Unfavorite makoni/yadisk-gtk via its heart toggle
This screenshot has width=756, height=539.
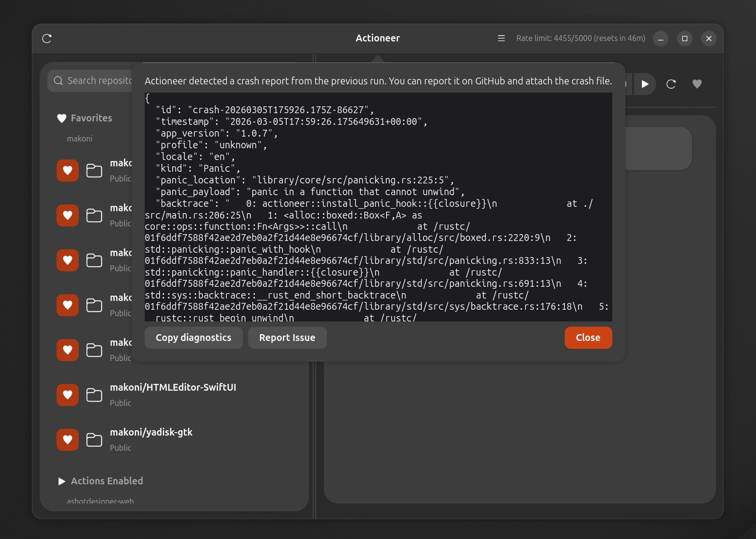[67, 439]
